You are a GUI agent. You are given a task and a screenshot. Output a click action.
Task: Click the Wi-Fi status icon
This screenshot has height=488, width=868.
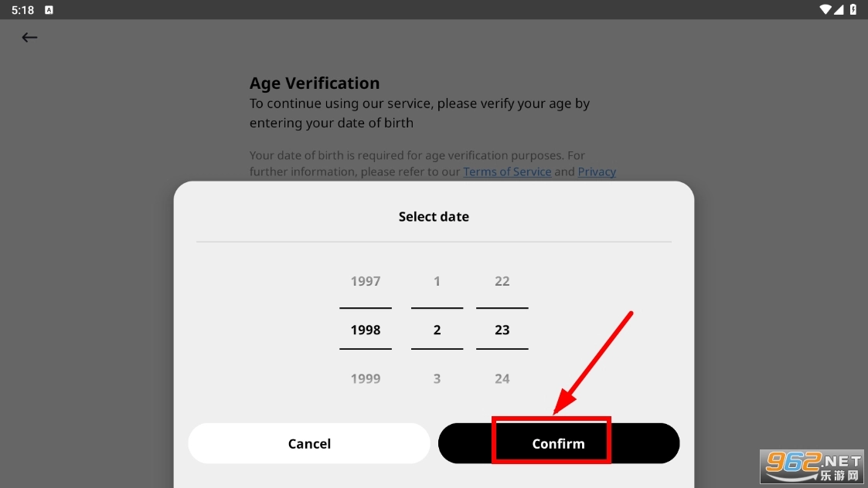pyautogui.click(x=825, y=9)
